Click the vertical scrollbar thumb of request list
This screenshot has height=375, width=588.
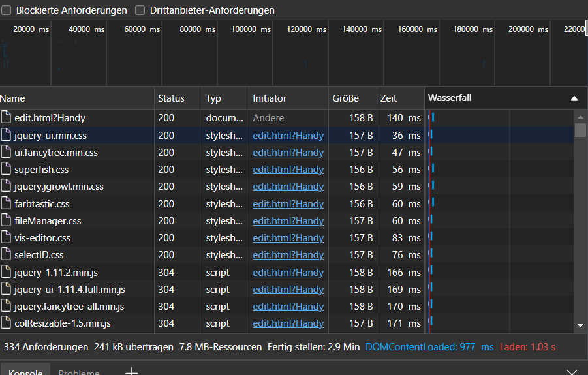pyautogui.click(x=580, y=129)
